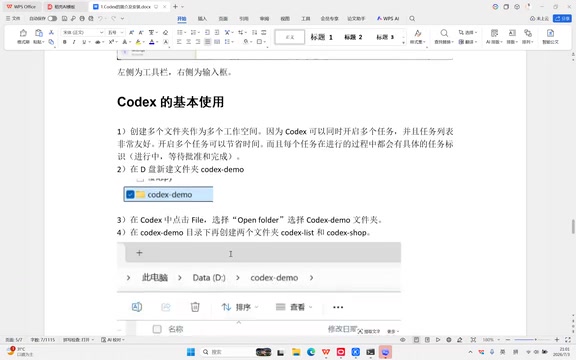Expand the styles gallery arrow
The width and height of the screenshot is (576, 360).
point(403,43)
